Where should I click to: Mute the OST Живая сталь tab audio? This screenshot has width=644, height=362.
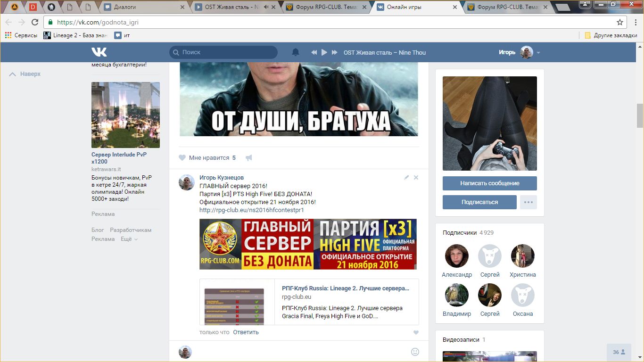(266, 7)
